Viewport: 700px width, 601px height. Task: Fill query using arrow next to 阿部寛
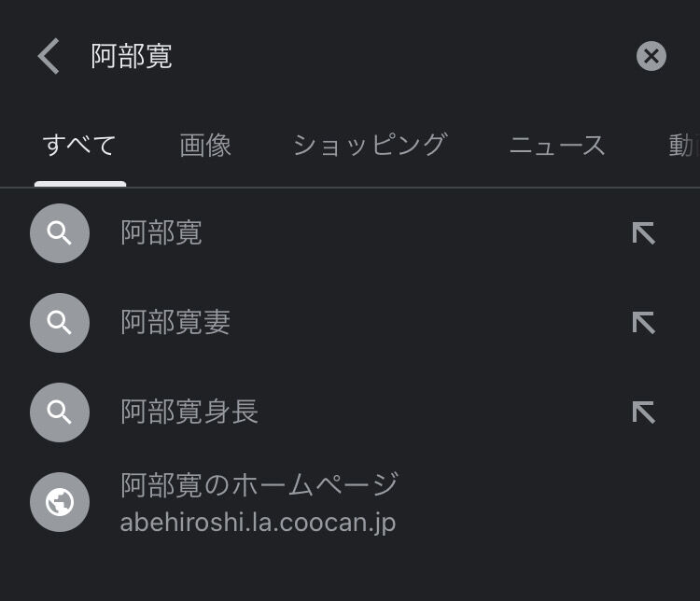(x=643, y=233)
